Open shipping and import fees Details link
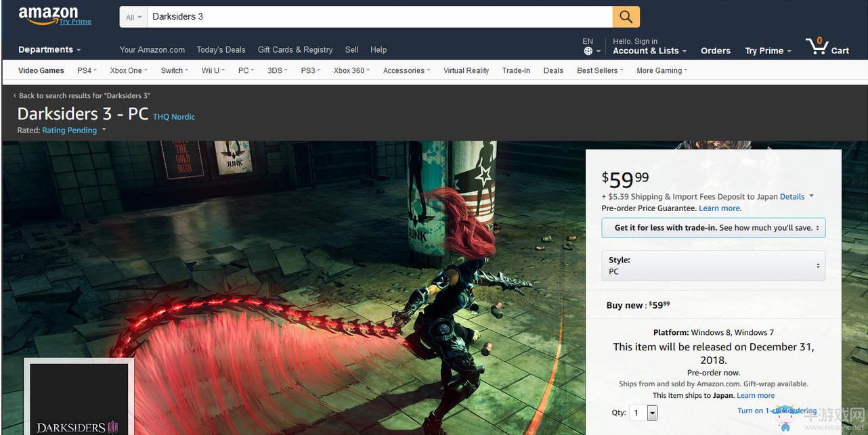The height and width of the screenshot is (435, 868). tap(792, 197)
